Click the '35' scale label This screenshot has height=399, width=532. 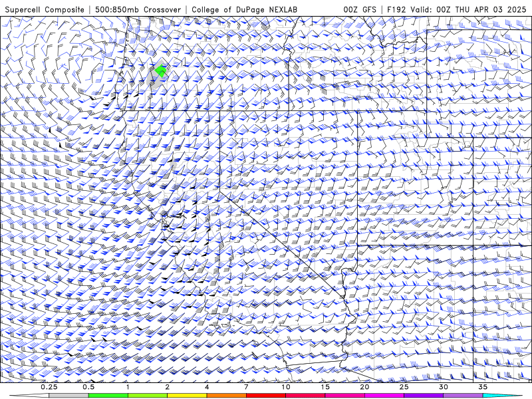pyautogui.click(x=483, y=387)
